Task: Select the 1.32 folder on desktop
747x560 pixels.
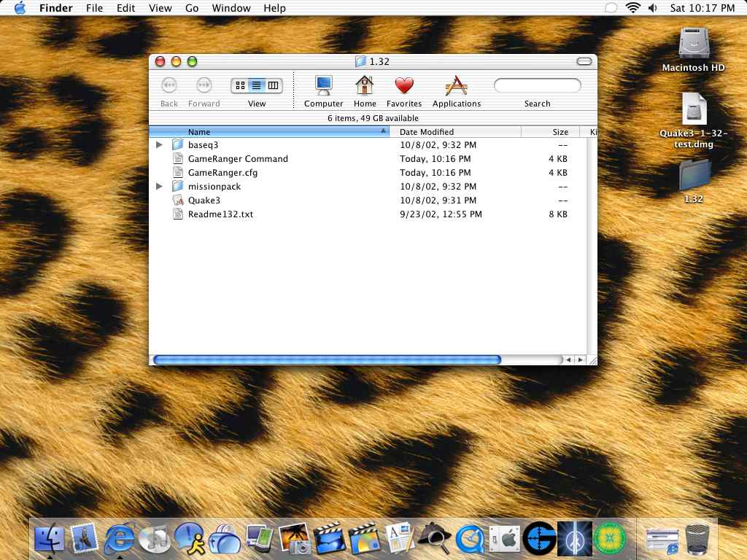Action: click(694, 182)
